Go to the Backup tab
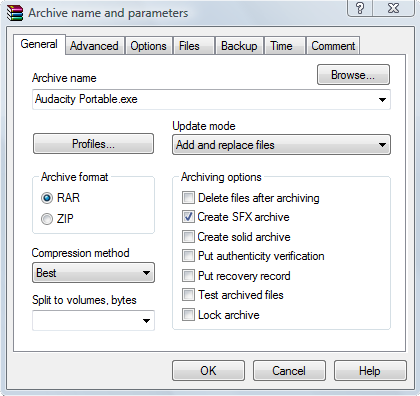The width and height of the screenshot is (420, 396). (239, 46)
